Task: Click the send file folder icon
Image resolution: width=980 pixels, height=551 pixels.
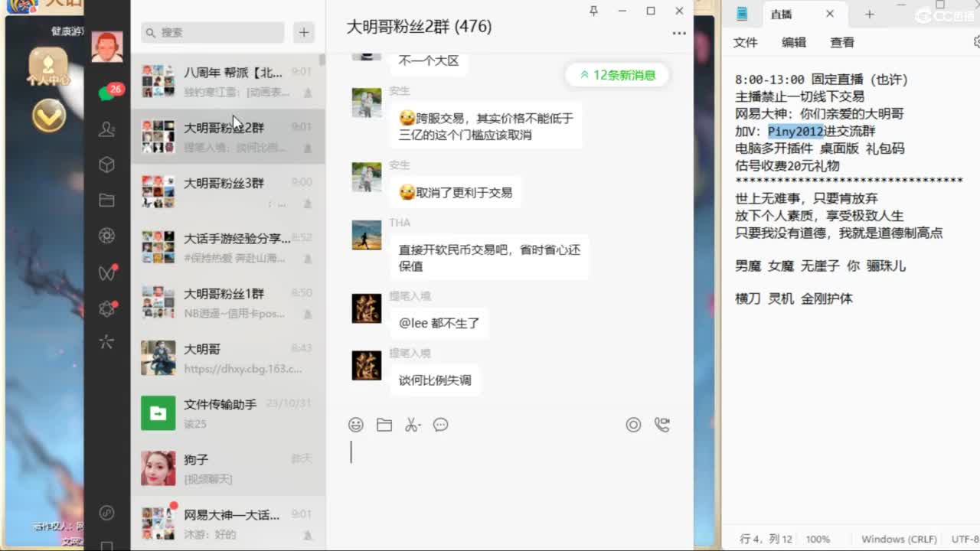Action: [384, 425]
